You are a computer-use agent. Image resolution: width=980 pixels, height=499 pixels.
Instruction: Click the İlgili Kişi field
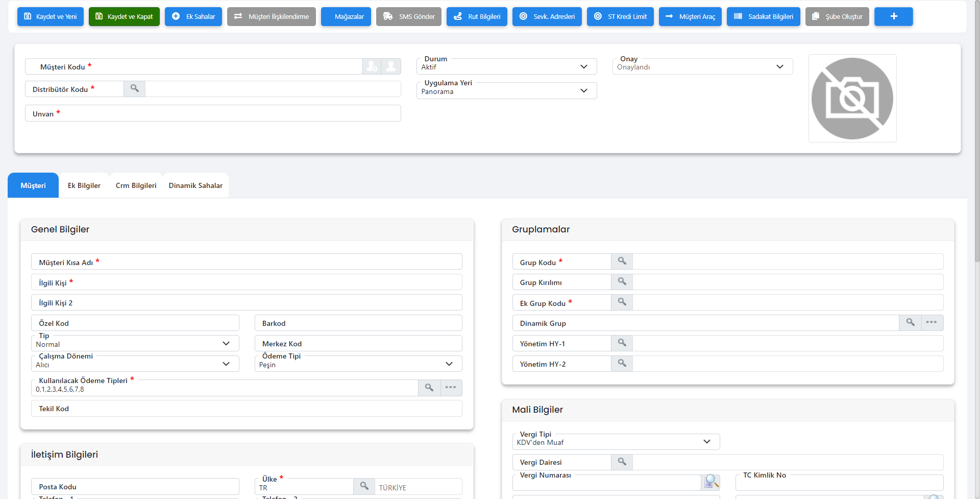[x=247, y=282]
